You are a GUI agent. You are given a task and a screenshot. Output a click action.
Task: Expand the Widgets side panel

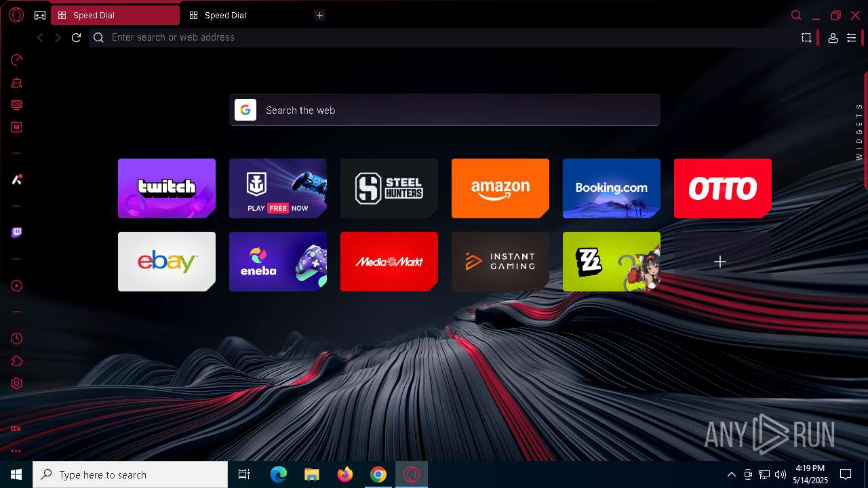tap(859, 131)
